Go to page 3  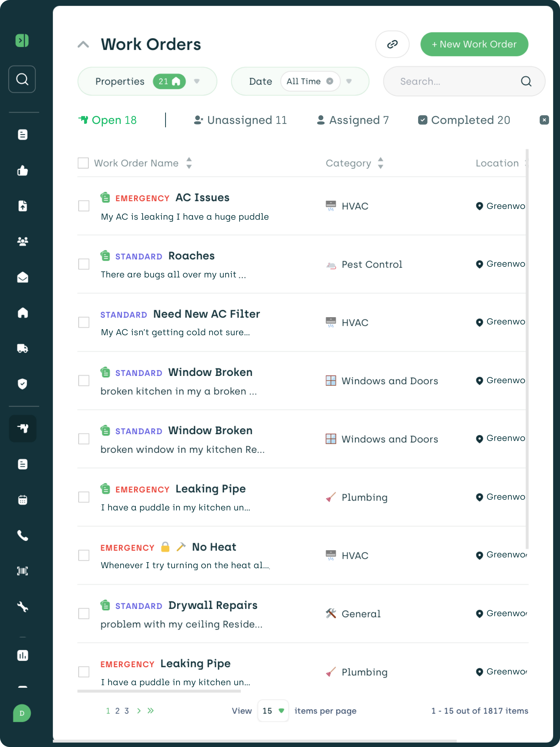[x=127, y=711]
